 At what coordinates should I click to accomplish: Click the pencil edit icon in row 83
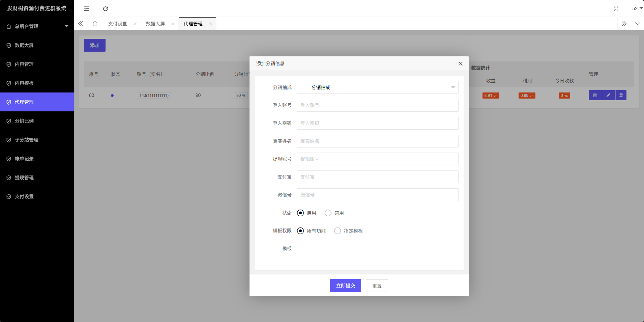point(608,96)
